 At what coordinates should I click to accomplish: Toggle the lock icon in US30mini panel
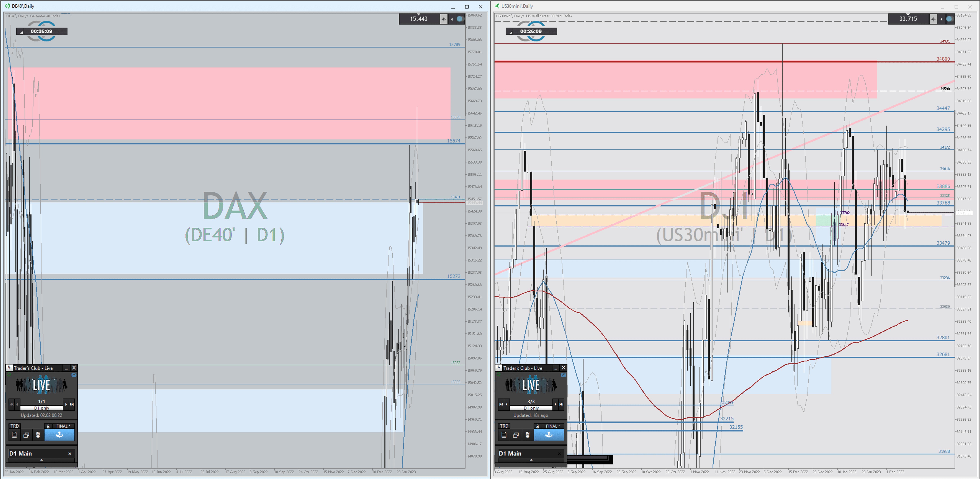pyautogui.click(x=538, y=426)
